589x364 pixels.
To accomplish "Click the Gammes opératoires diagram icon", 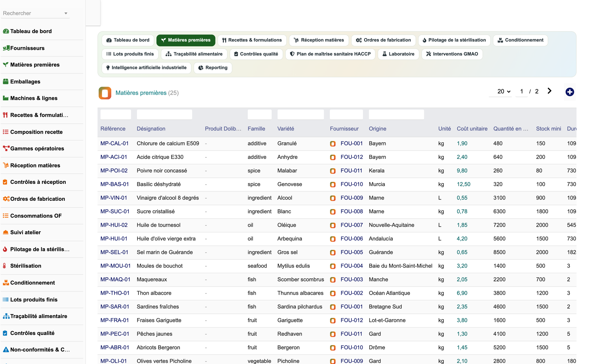I will [6, 148].
